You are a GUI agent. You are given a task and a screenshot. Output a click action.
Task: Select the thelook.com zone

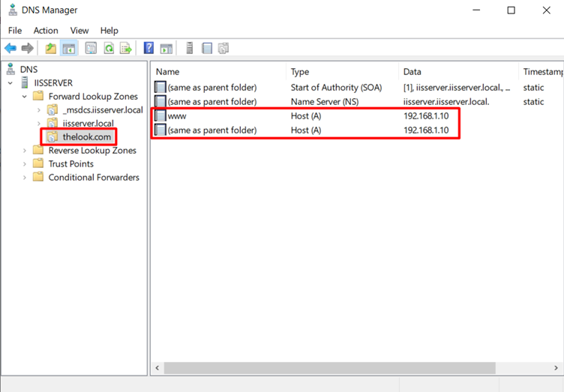(87, 136)
